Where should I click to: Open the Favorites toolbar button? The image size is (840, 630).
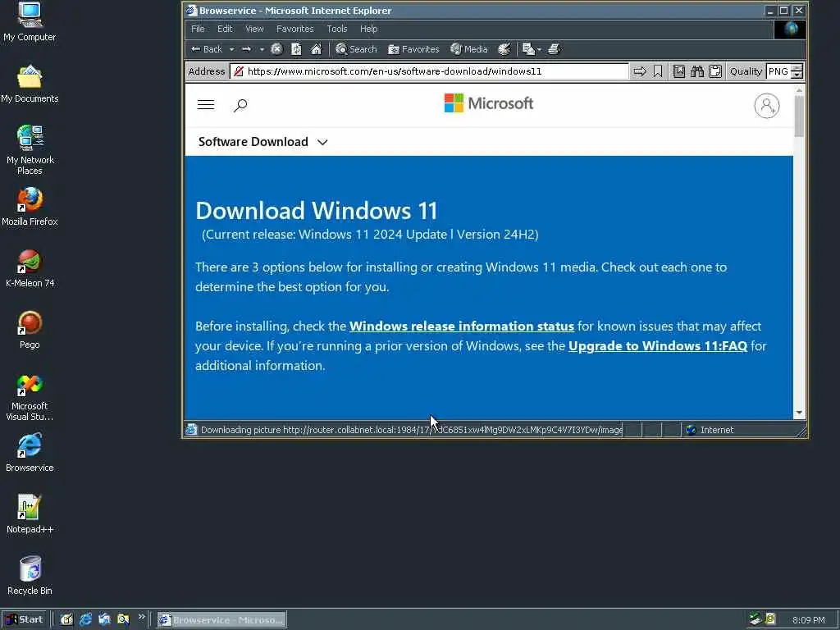pyautogui.click(x=413, y=49)
